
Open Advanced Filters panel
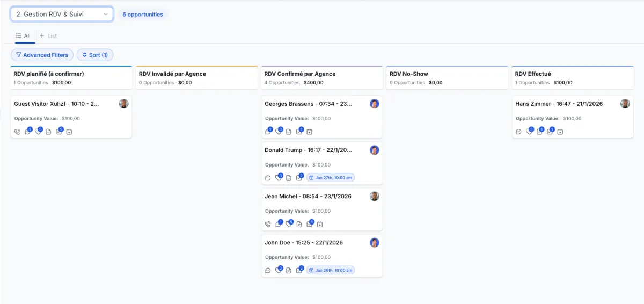pyautogui.click(x=42, y=55)
